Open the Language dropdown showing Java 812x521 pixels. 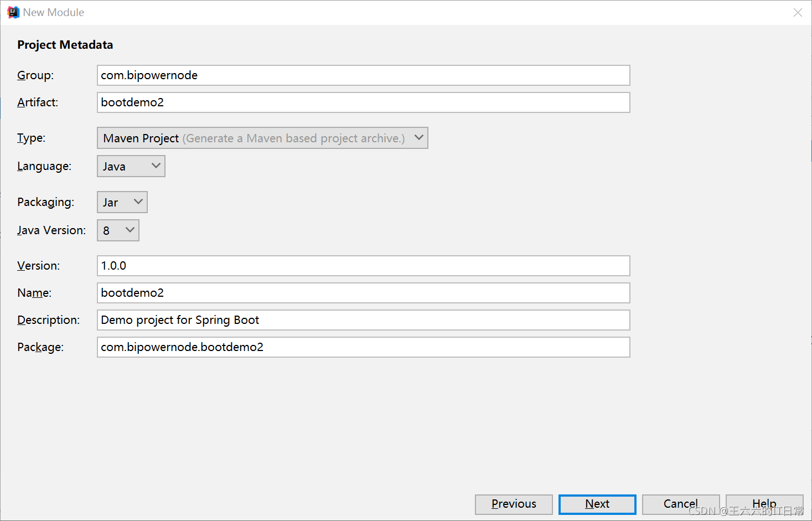coord(131,166)
